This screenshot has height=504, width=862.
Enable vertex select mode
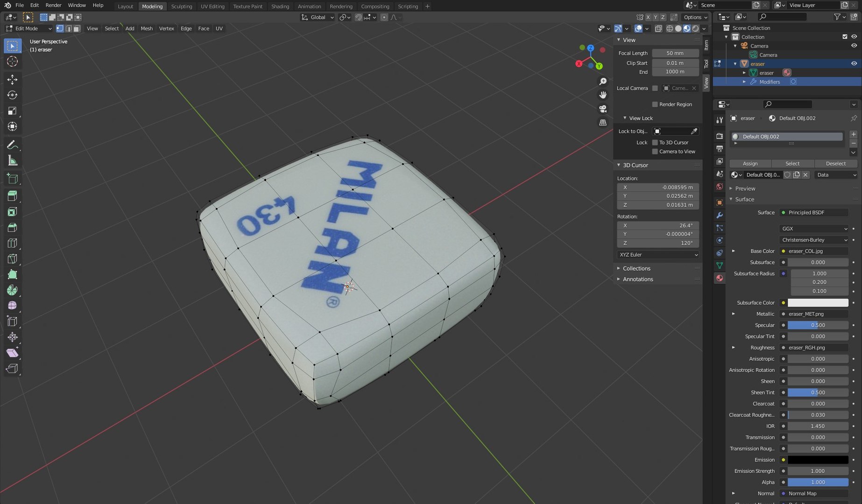[60, 28]
